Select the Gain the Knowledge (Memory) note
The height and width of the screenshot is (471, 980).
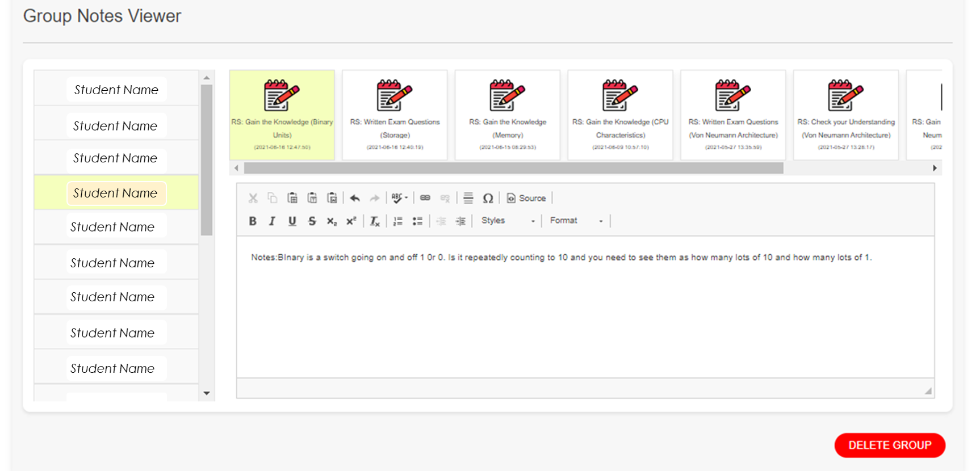(507, 115)
